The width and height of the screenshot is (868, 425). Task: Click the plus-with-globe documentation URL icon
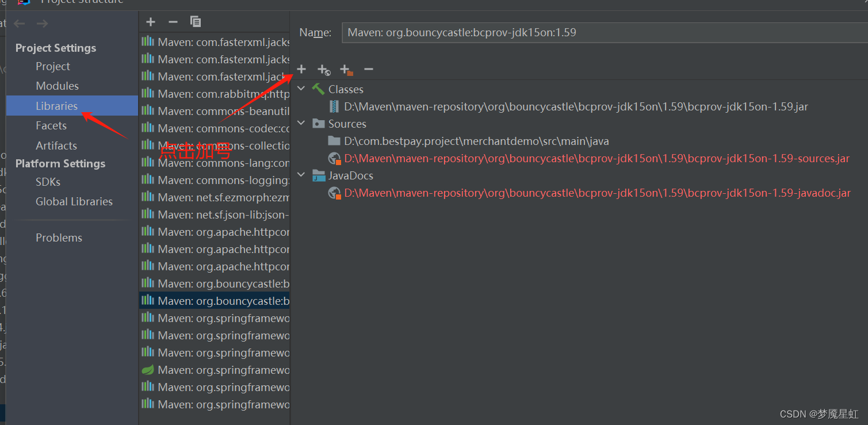pos(324,70)
